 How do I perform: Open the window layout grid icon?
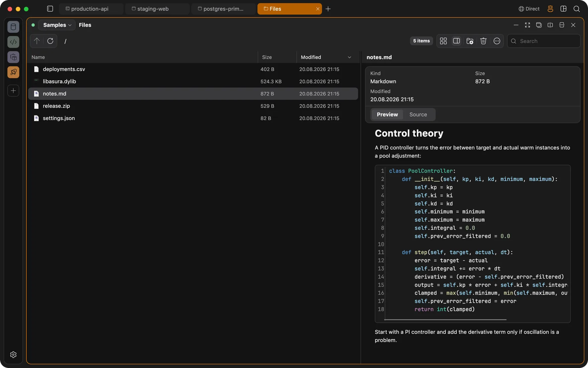coord(563,9)
